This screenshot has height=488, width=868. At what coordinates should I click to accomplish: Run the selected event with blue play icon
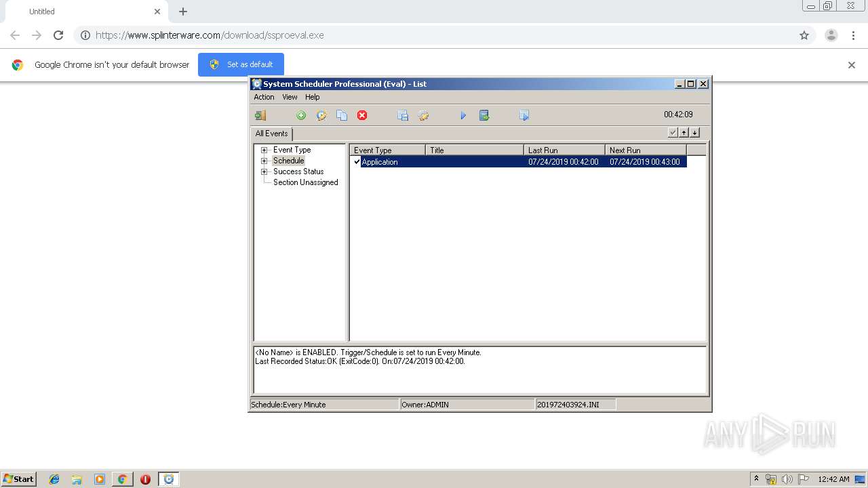point(464,116)
